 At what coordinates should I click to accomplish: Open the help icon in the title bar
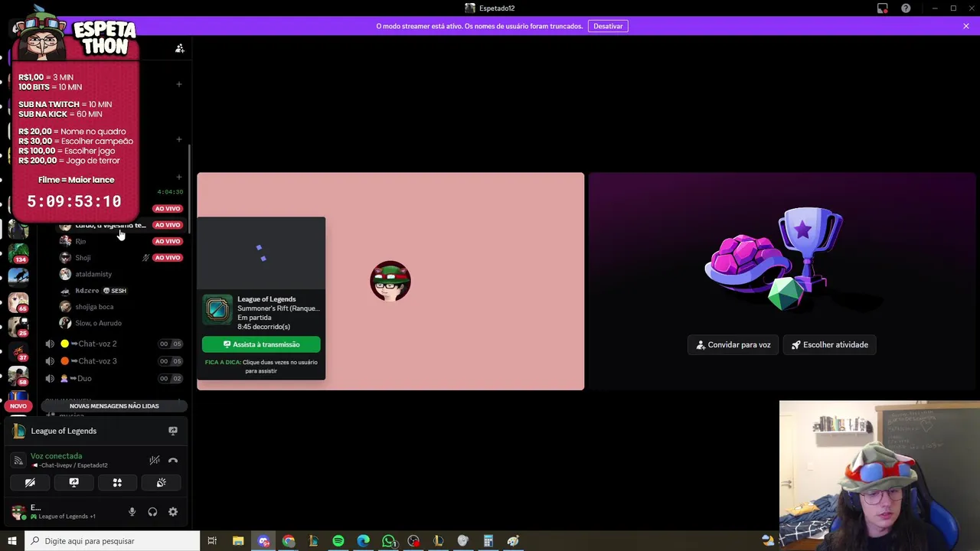tap(906, 8)
